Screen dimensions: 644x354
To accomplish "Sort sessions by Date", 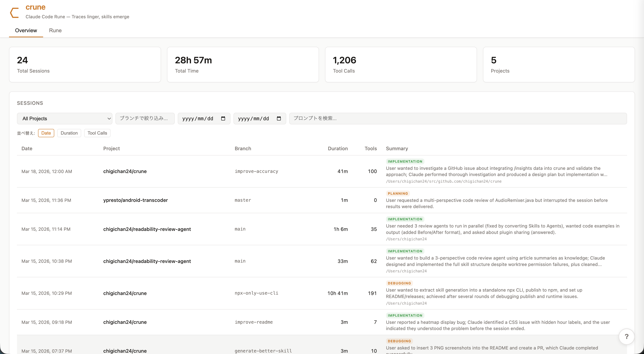I will coord(46,133).
